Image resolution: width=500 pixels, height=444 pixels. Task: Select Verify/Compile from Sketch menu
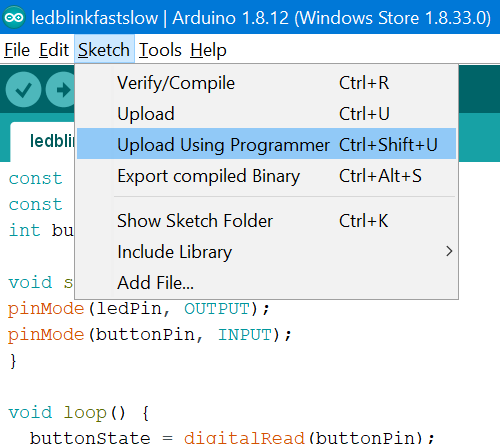click(266, 83)
